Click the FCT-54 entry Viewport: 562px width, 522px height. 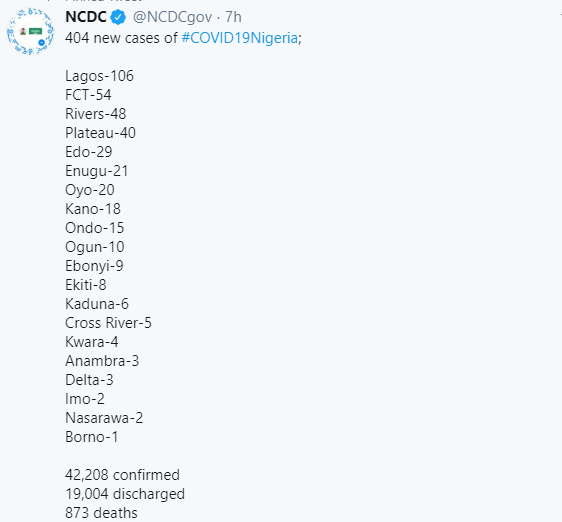[88, 95]
